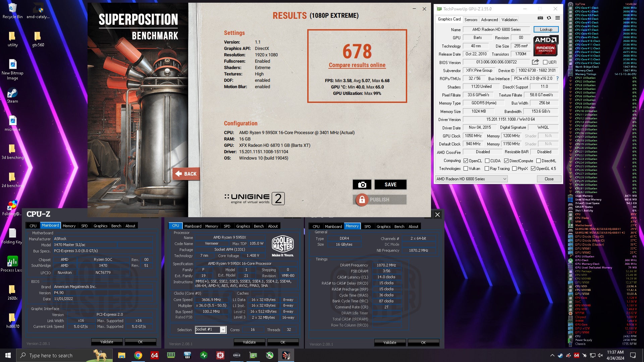The height and width of the screenshot is (362, 644).
Task: Click Compare results online link
Action: pyautogui.click(x=357, y=65)
